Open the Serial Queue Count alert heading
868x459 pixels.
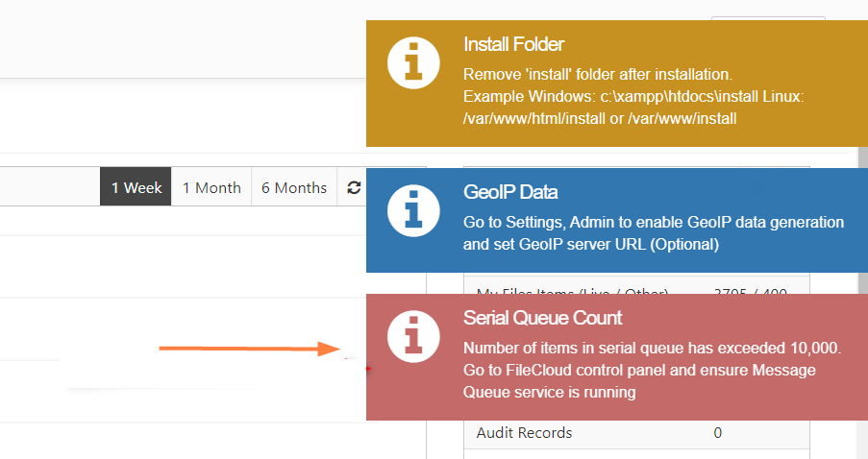click(x=542, y=318)
